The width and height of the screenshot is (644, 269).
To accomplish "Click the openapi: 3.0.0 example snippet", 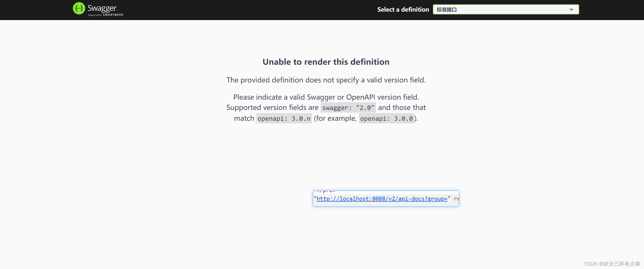I will click(386, 118).
